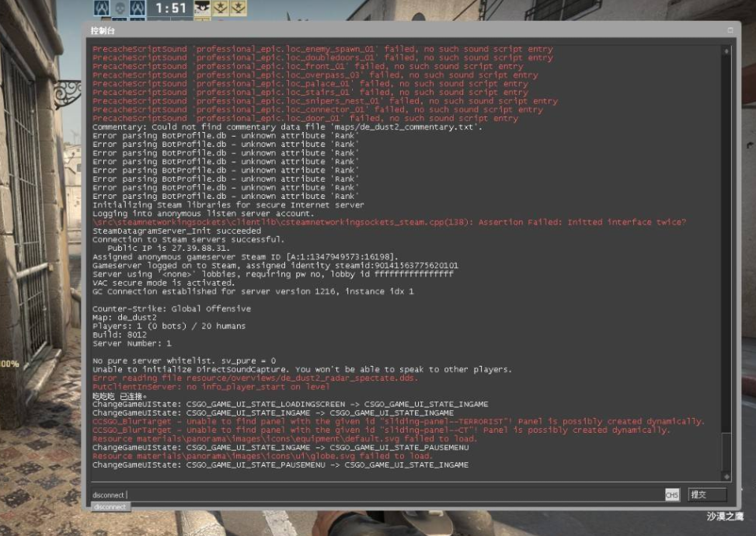Click 'Unable to initialize DirectSoundCapture' line
Image resolution: width=756 pixels, height=536 pixels.
coord(301,369)
